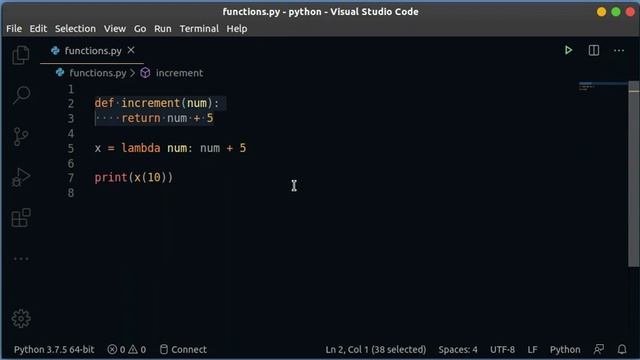Open the Selection menu
The image size is (640, 360).
[x=75, y=29]
